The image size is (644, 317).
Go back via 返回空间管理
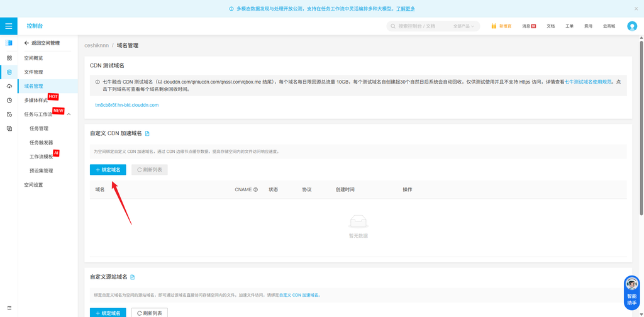(x=42, y=43)
